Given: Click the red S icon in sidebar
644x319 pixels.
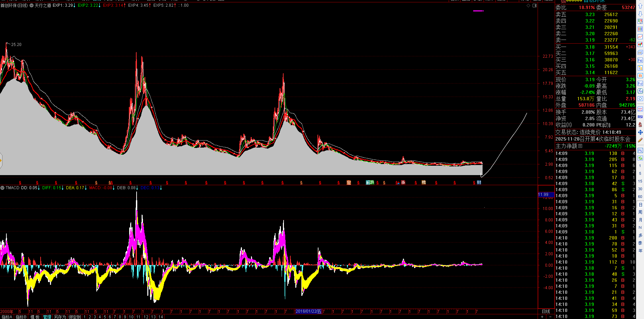Looking at the screenshot, I should [x=640, y=124].
